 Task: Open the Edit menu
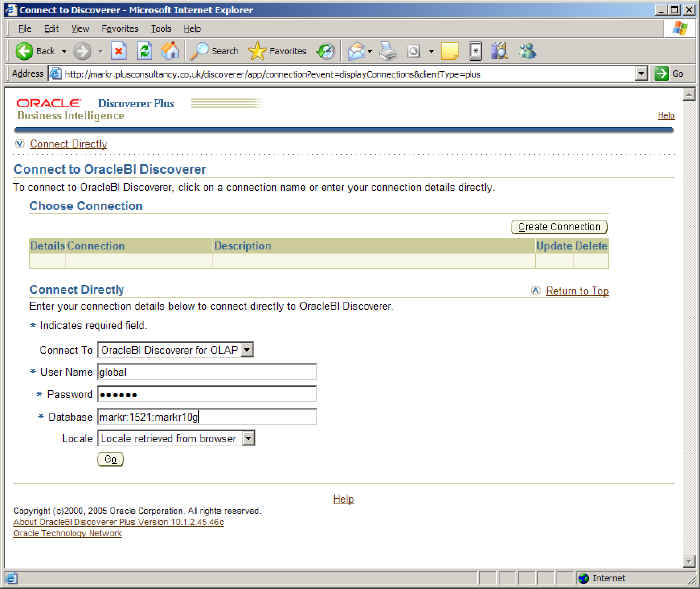tap(51, 29)
